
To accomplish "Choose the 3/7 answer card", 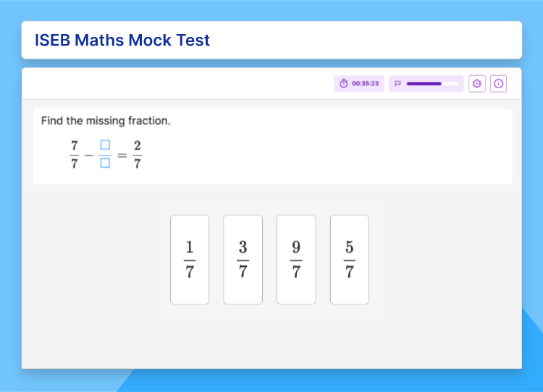I will click(243, 260).
